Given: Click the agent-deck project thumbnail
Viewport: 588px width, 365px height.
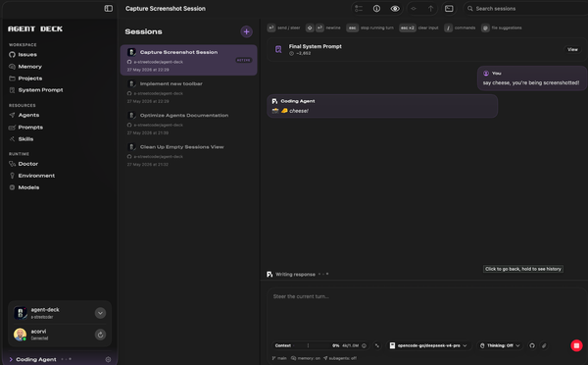Looking at the screenshot, I should [21, 313].
